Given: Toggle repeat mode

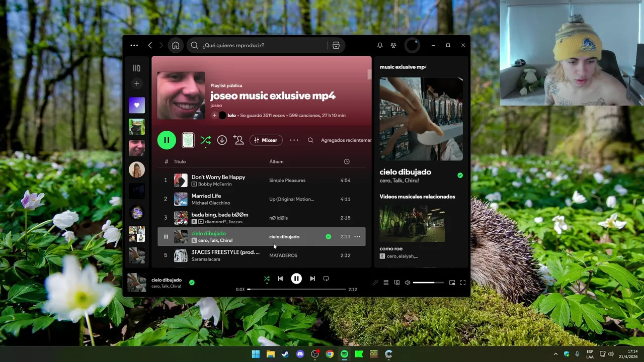Looking at the screenshot, I should coord(326,279).
